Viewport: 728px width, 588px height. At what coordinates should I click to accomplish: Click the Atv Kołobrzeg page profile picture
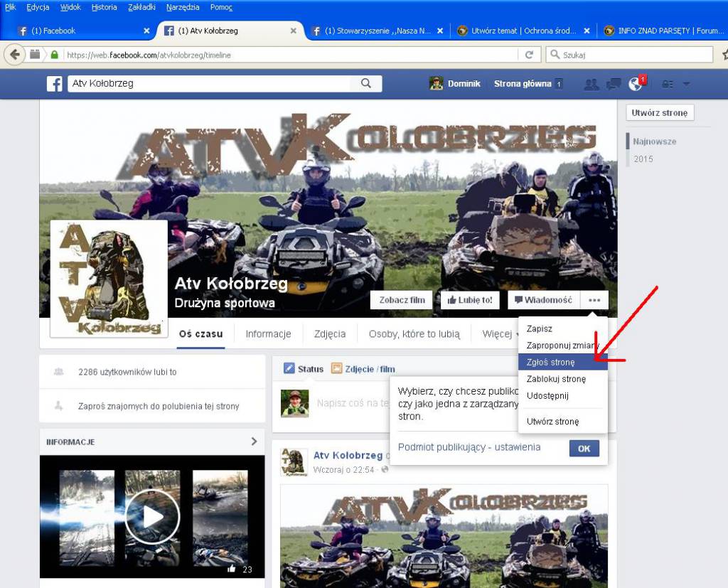coord(109,279)
